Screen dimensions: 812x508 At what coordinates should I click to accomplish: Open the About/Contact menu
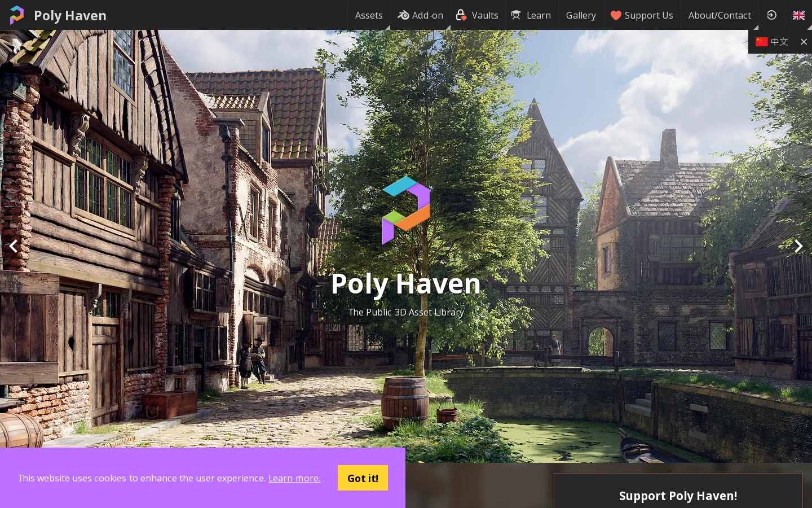point(720,15)
